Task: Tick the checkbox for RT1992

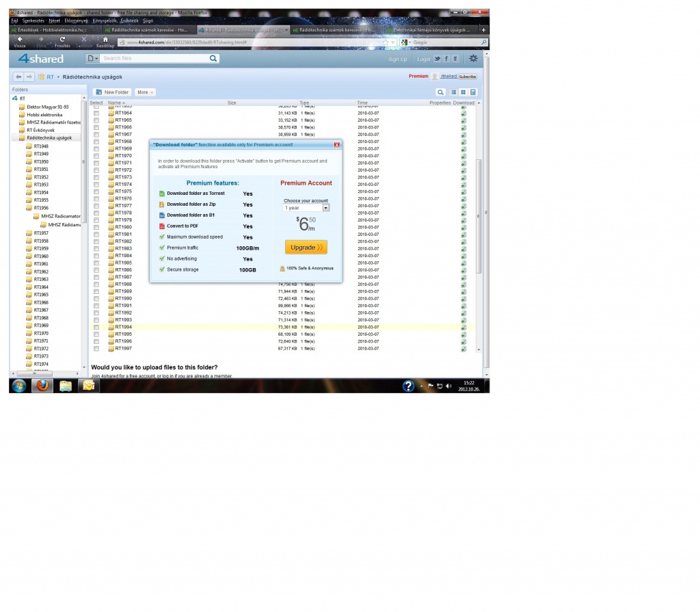Action: (x=96, y=313)
